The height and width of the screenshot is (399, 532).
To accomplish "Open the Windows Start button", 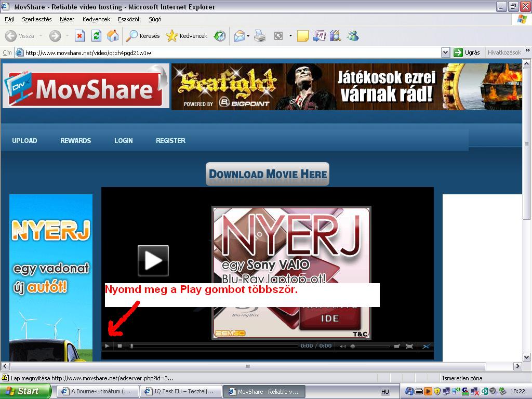I will click(x=25, y=391).
